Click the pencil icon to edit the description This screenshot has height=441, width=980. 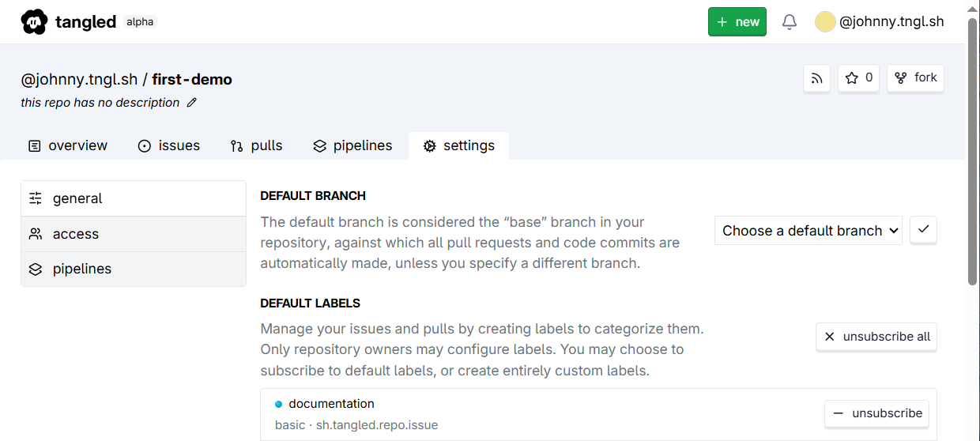point(191,103)
